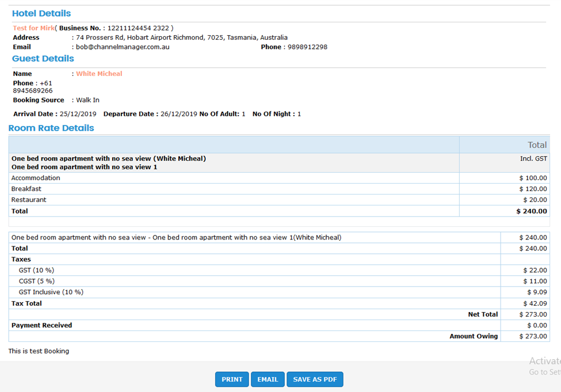Open the Test for Mirk hotel link

[33, 28]
